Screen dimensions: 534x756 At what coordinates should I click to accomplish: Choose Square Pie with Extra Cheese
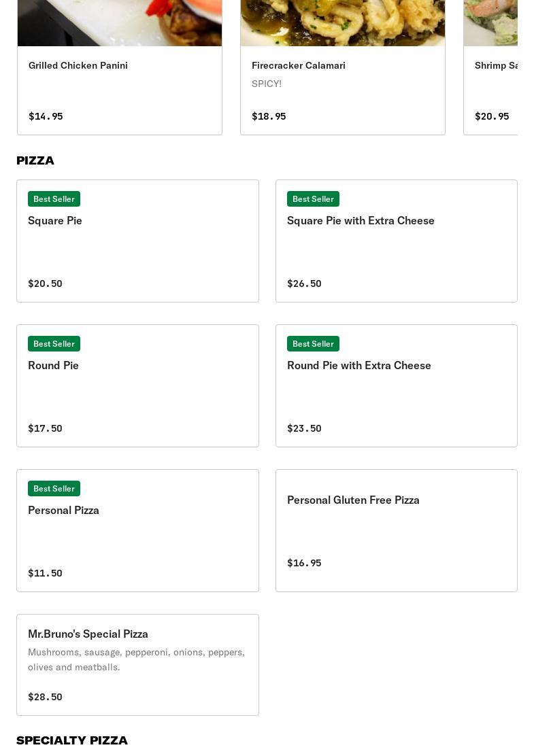361,220
